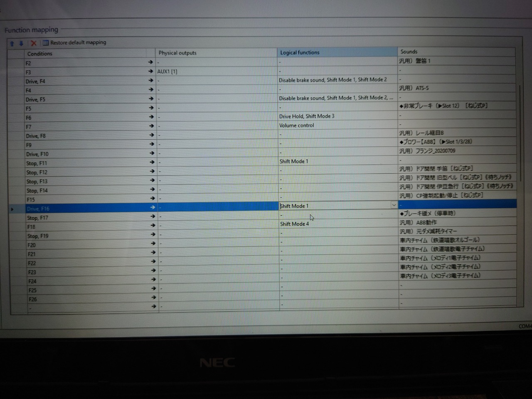This screenshot has height=399, width=532.
Task: Click the '車内チャイム（鉄道唱歌オルゴール）' sound cell
Action: (x=457, y=240)
